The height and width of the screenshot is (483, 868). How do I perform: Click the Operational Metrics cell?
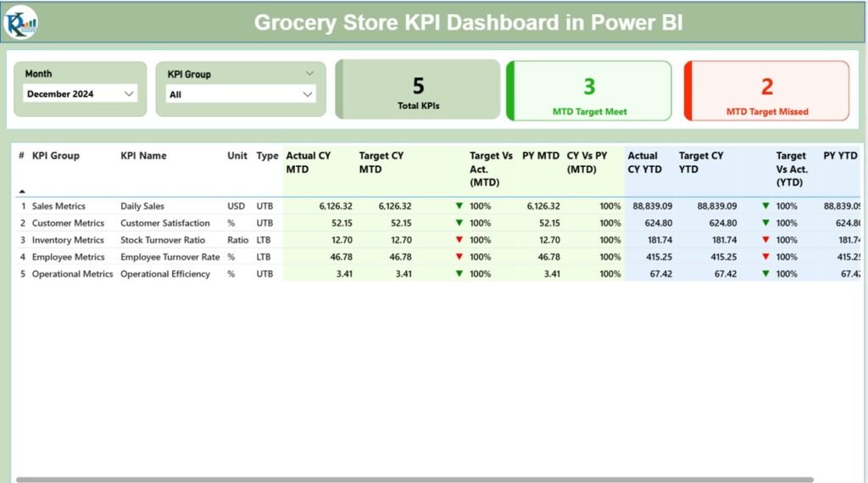pyautogui.click(x=73, y=274)
